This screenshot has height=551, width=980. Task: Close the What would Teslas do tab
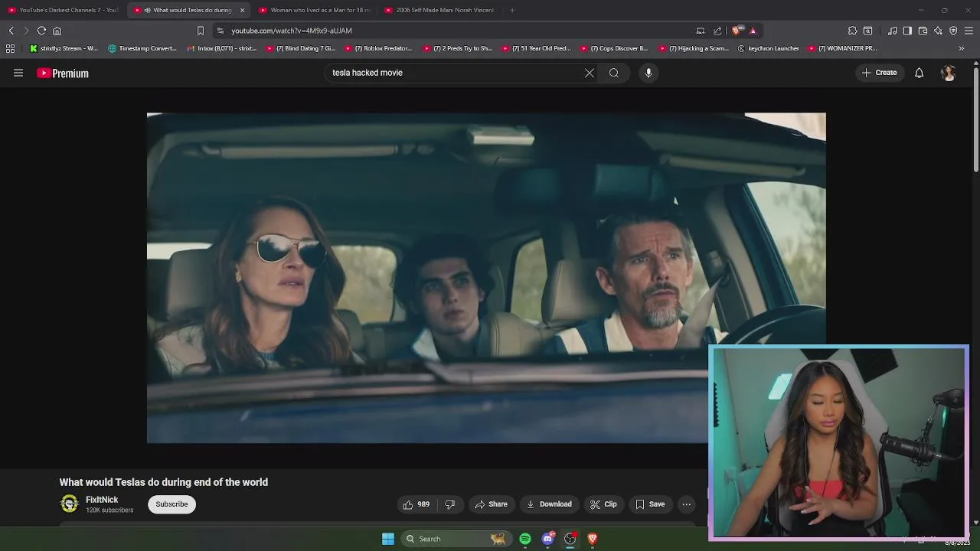click(x=243, y=10)
